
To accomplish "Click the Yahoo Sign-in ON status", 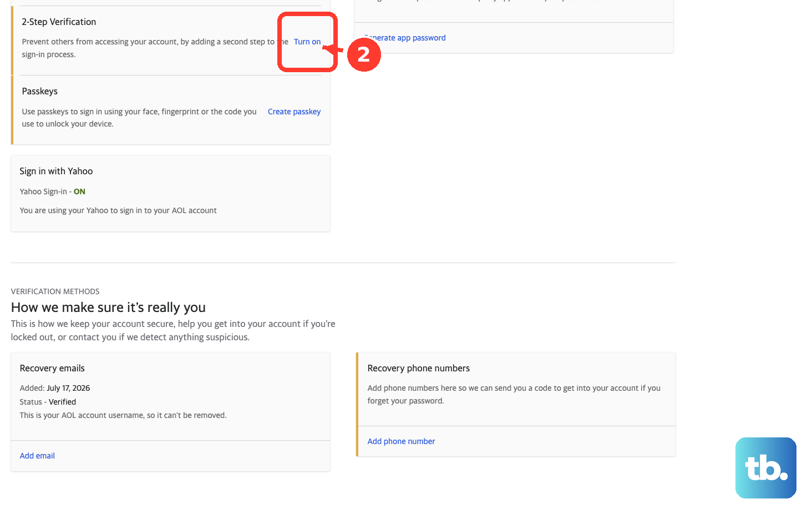I will (x=53, y=192).
